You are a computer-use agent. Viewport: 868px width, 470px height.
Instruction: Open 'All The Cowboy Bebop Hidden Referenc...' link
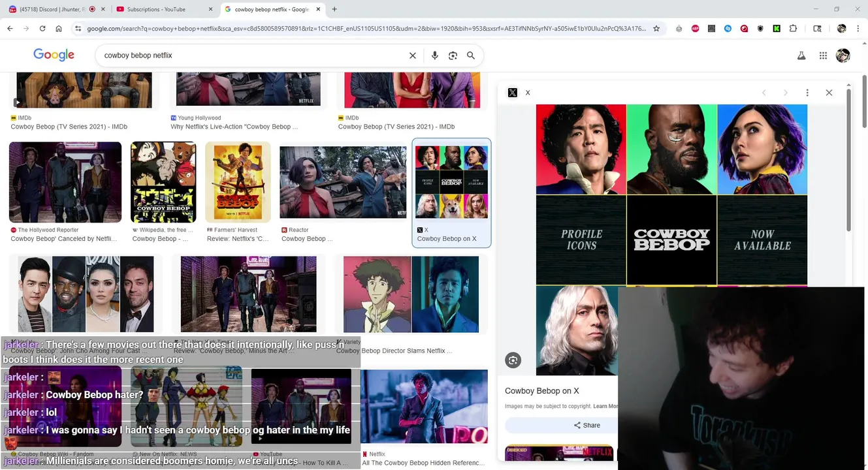423,463
